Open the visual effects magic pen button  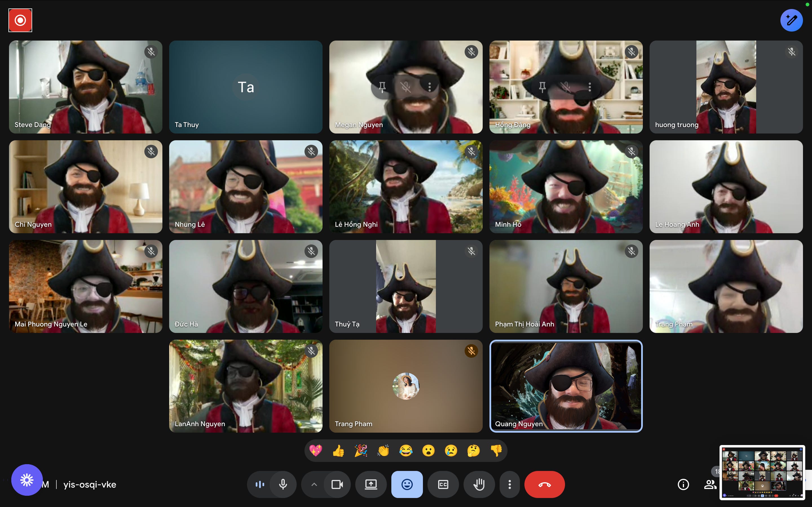791,21
